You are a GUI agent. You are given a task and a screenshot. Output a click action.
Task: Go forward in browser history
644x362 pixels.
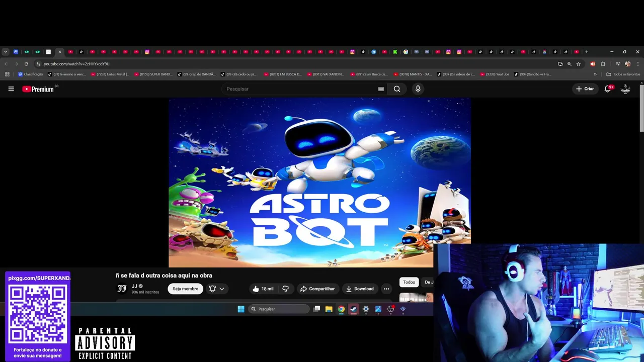[16, 64]
